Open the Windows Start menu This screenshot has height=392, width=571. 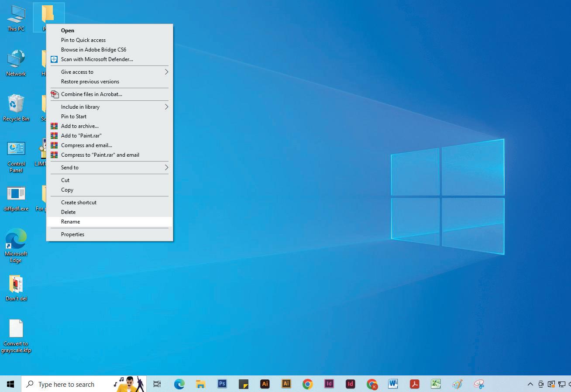click(x=10, y=384)
